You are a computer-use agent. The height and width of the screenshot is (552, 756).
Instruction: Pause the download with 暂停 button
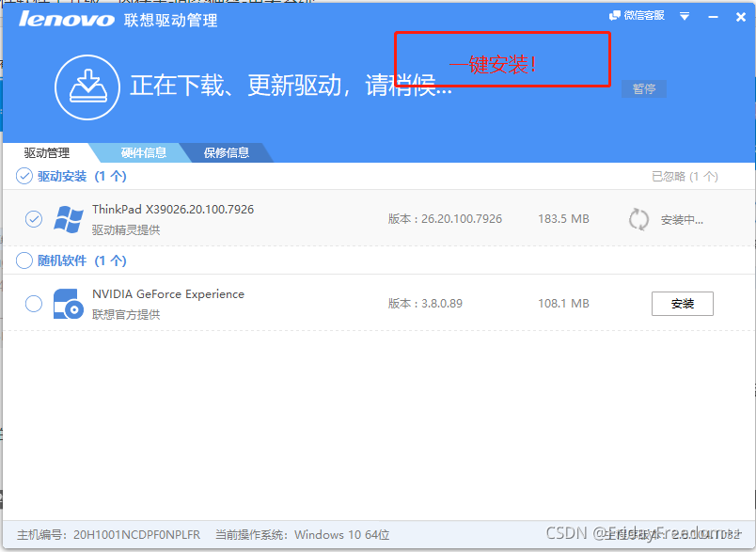click(x=644, y=88)
